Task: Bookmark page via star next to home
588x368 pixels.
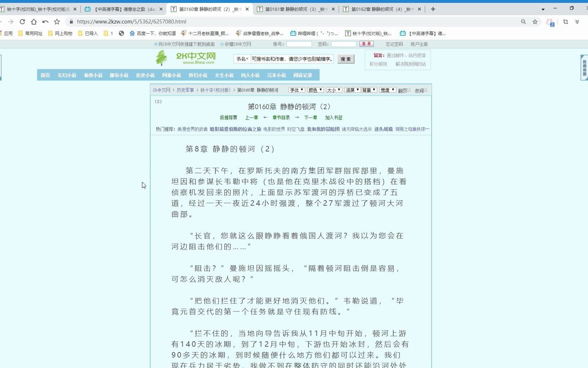Action: coord(57,22)
